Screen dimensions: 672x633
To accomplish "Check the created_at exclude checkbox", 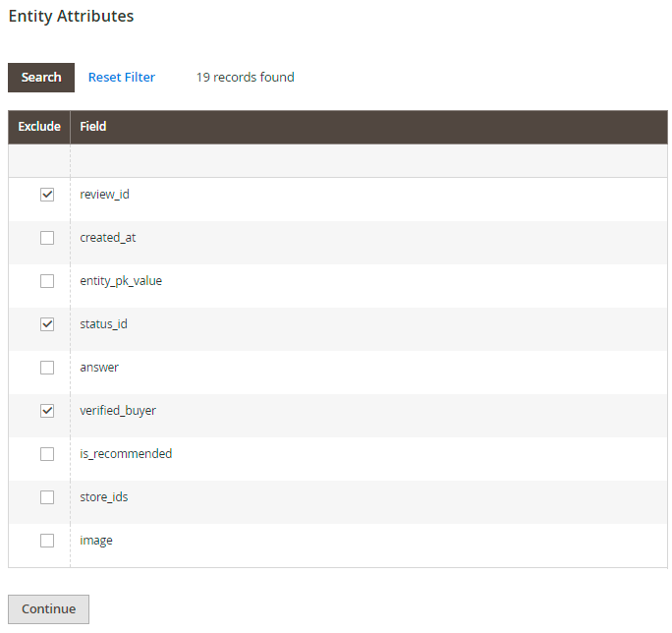I will pyautogui.click(x=47, y=238).
